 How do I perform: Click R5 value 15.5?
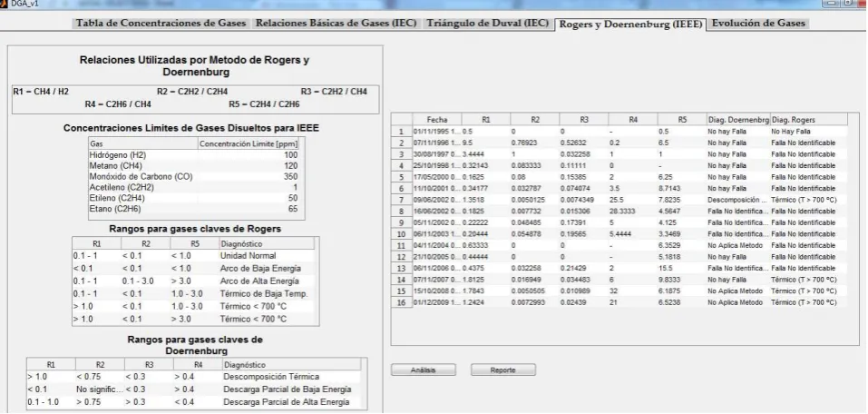[x=682, y=268]
